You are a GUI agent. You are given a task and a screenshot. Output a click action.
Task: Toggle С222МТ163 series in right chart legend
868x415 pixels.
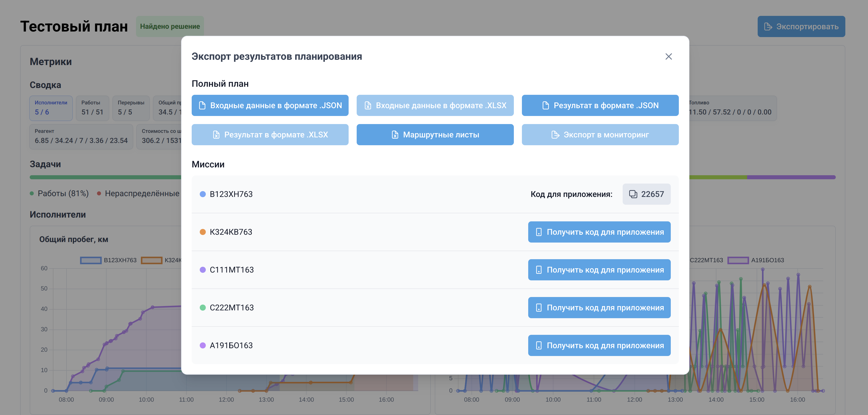[706, 260]
